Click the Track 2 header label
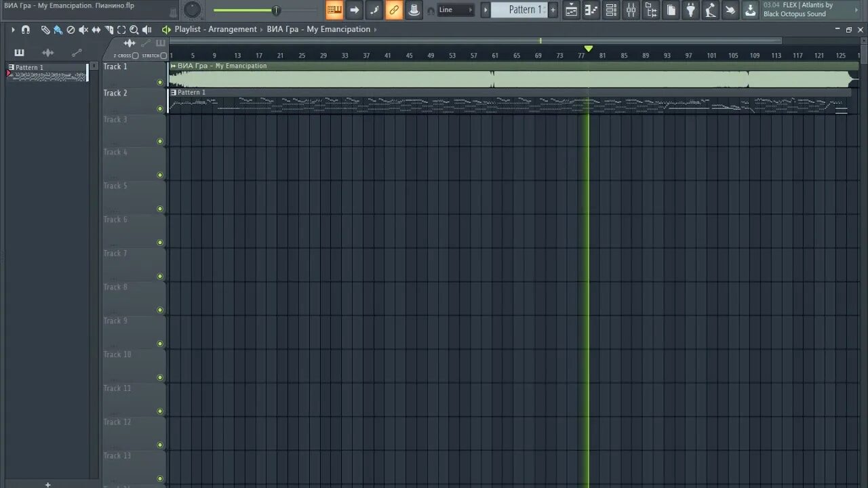 (115, 93)
